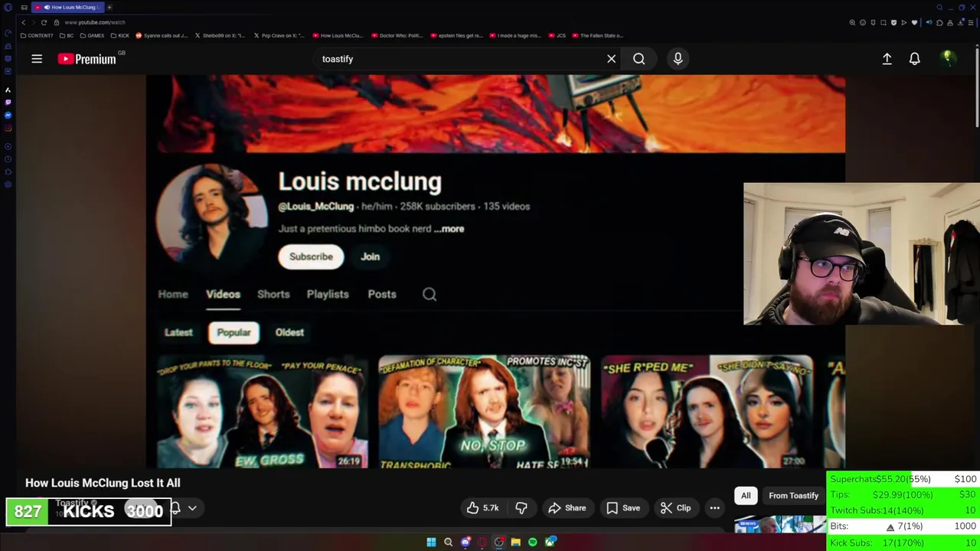Expand the notification bell dropdown chevron
This screenshot has width=980, height=551.
[192, 507]
